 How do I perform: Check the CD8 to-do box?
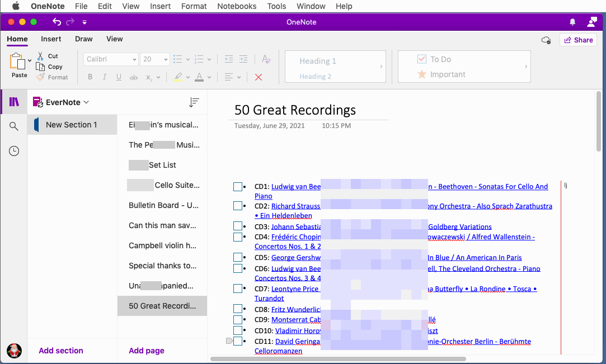pyautogui.click(x=238, y=309)
